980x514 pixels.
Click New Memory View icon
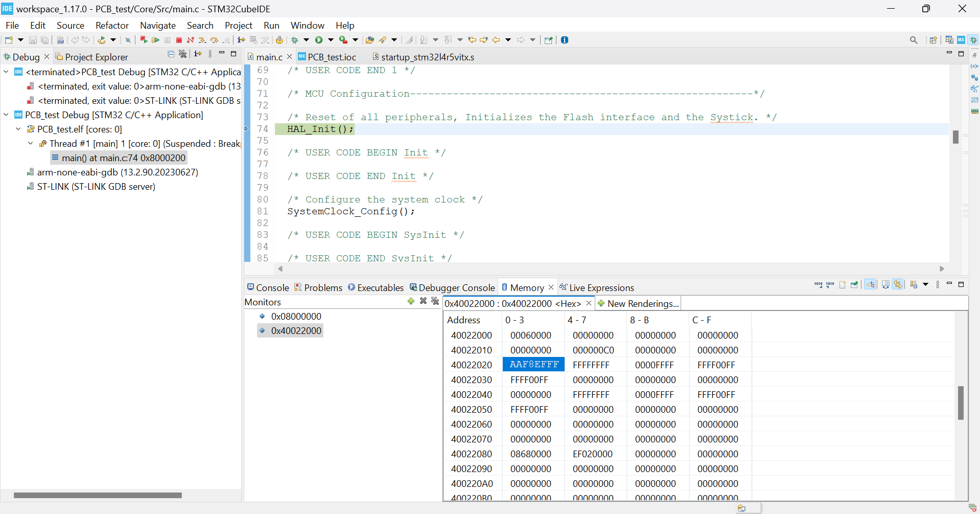(843, 285)
